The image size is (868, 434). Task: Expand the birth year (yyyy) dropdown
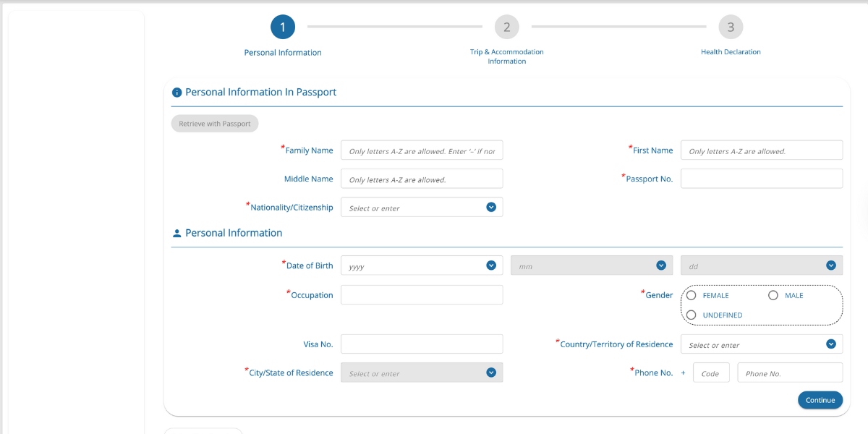(x=491, y=265)
